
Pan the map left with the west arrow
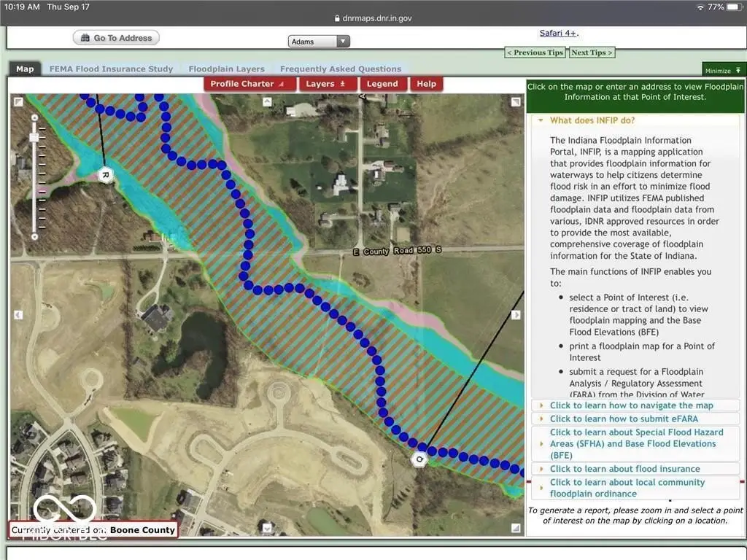coord(18,315)
